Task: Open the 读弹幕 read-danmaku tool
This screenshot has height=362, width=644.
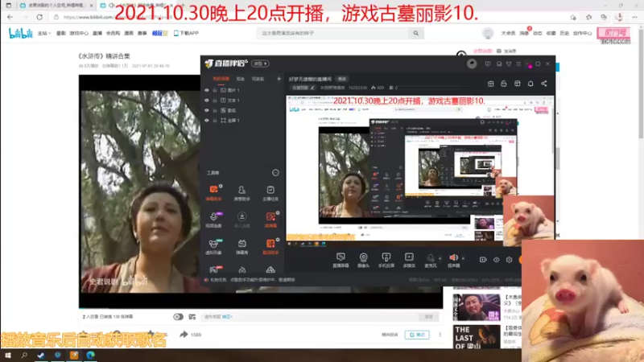Action: pos(270,220)
